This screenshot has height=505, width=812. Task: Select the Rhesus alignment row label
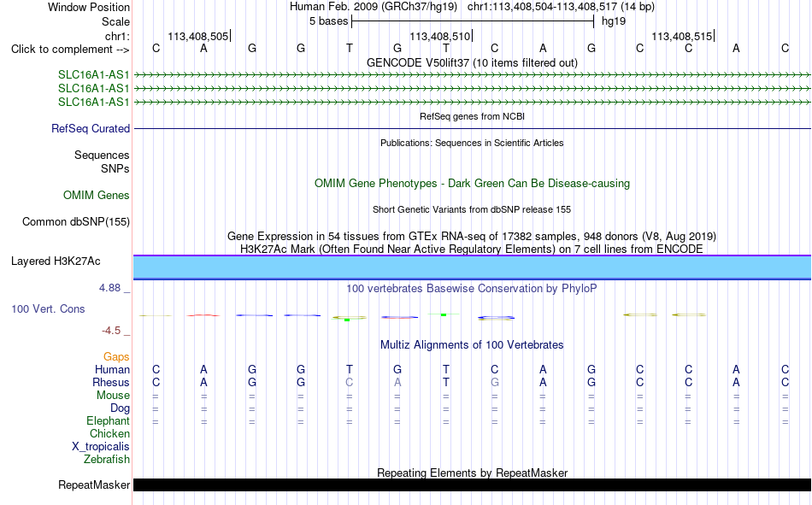pos(111,383)
